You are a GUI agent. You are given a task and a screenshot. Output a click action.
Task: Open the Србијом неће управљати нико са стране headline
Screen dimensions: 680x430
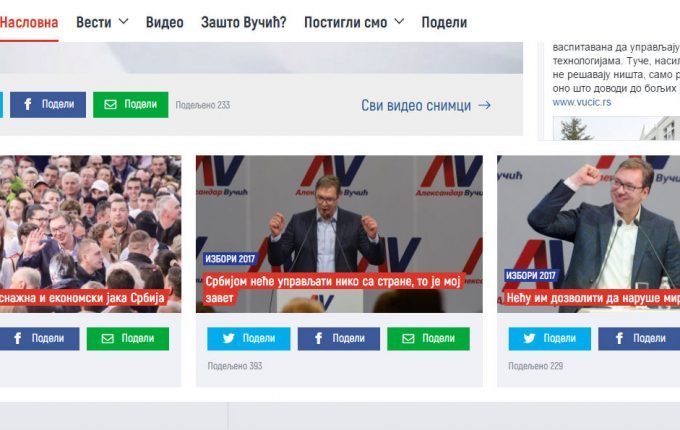tap(333, 290)
